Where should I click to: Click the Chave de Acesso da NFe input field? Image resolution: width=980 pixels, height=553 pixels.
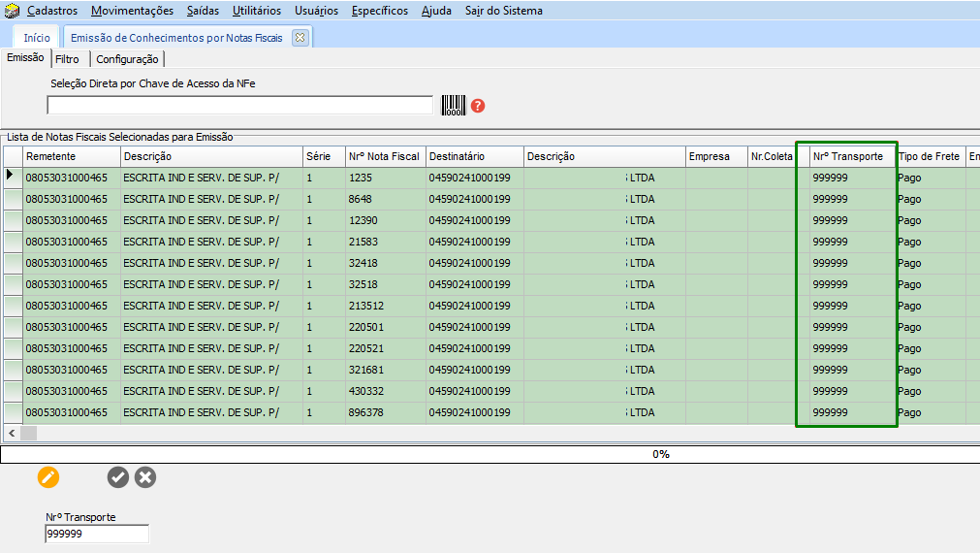pos(240,105)
